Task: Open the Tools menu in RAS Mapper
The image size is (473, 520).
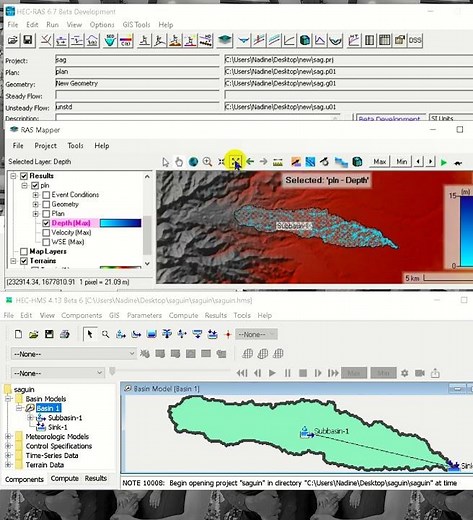Action: pyautogui.click(x=75, y=146)
